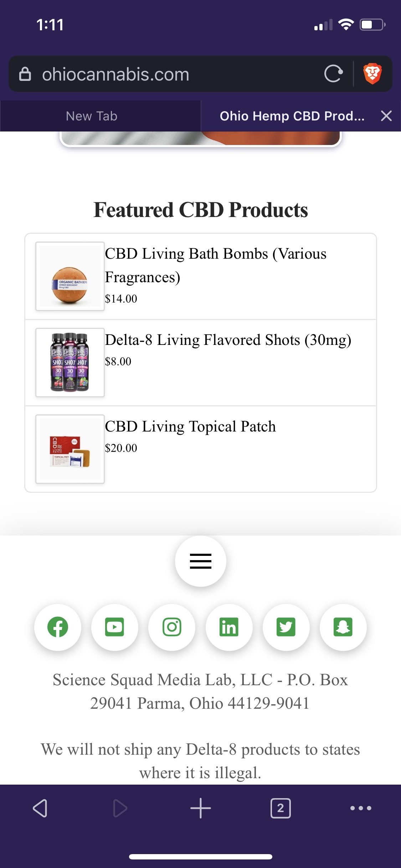
Task: Reload the page with refresh icon
Action: (333, 74)
